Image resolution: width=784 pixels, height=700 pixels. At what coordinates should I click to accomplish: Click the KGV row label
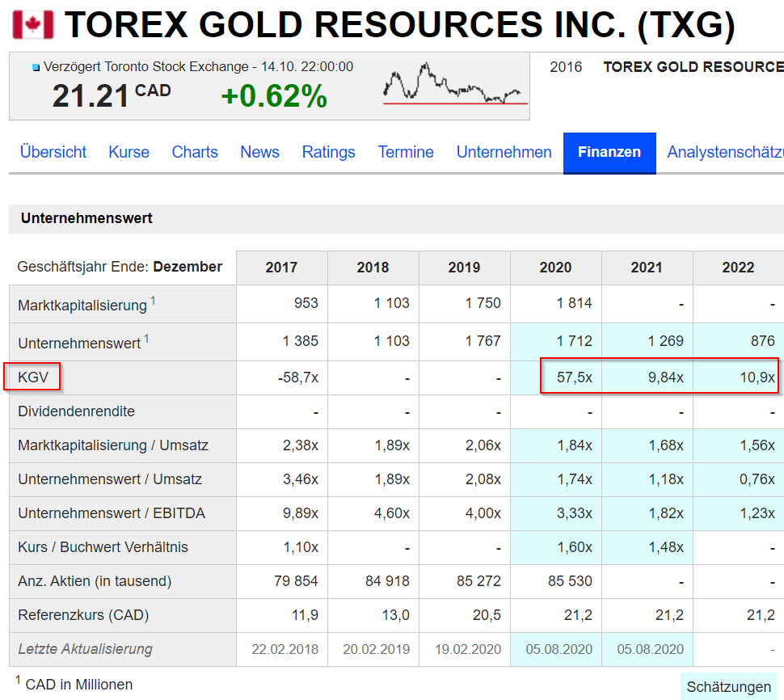point(33,377)
